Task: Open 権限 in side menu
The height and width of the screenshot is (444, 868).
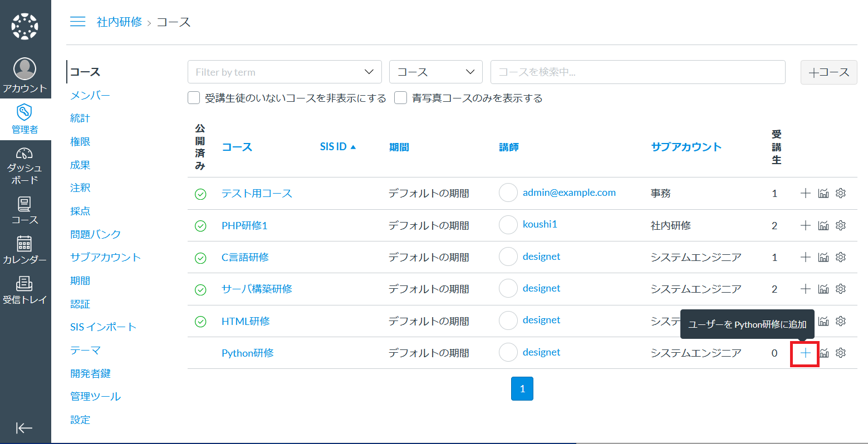Action: 80,141
